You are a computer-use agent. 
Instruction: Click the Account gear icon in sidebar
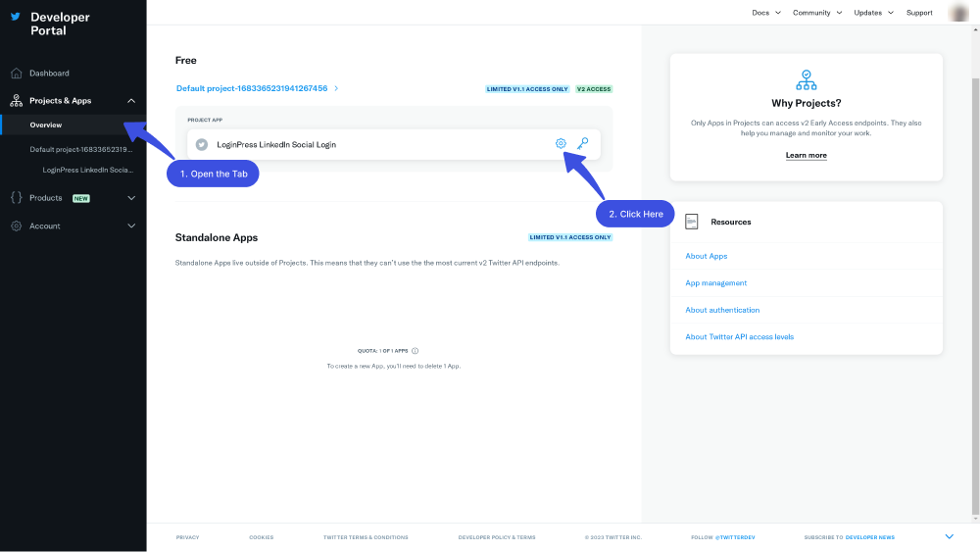(x=17, y=226)
